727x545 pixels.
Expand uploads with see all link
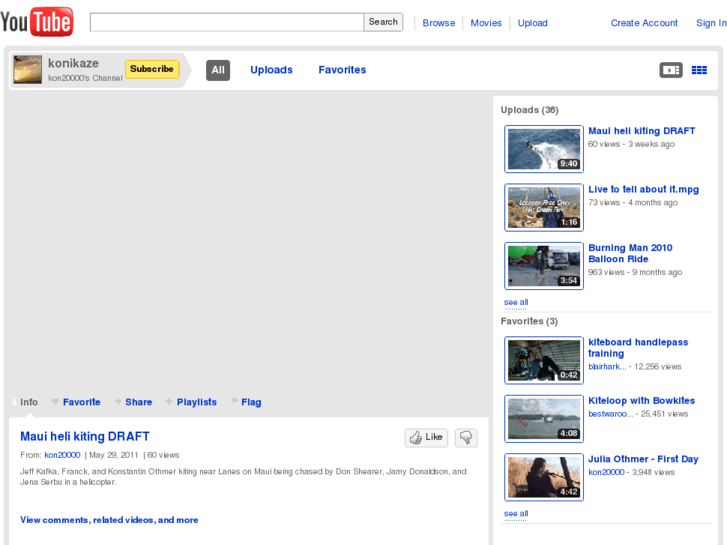tap(516, 302)
